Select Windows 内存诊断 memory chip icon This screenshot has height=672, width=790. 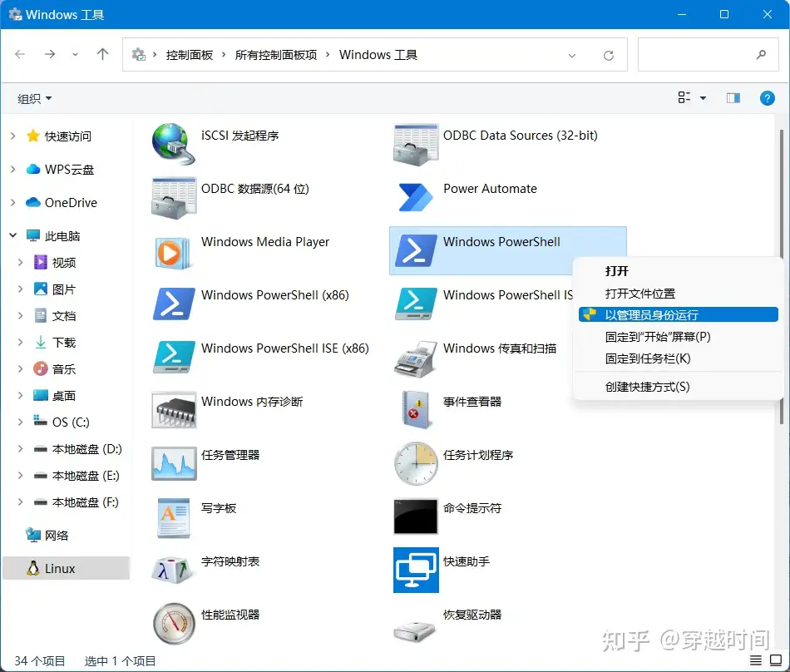pyautogui.click(x=173, y=410)
